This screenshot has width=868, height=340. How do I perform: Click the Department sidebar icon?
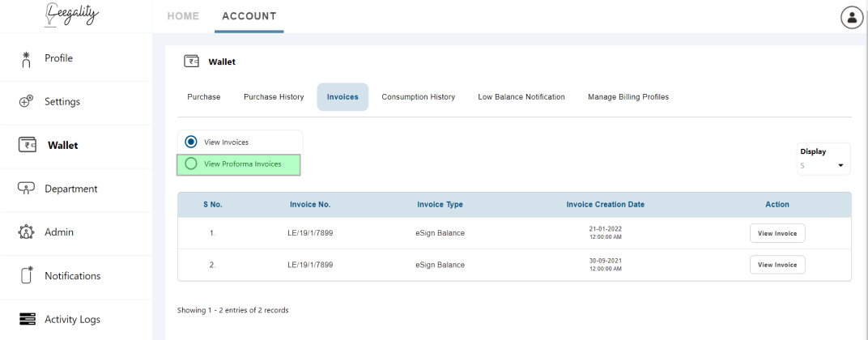tap(27, 189)
